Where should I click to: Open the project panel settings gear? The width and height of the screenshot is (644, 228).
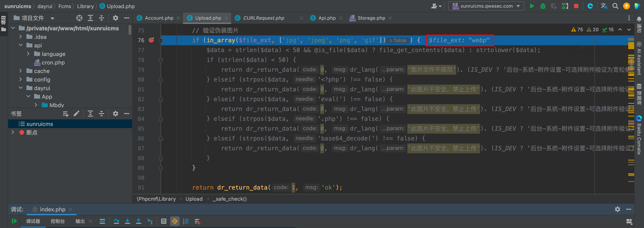[115, 18]
